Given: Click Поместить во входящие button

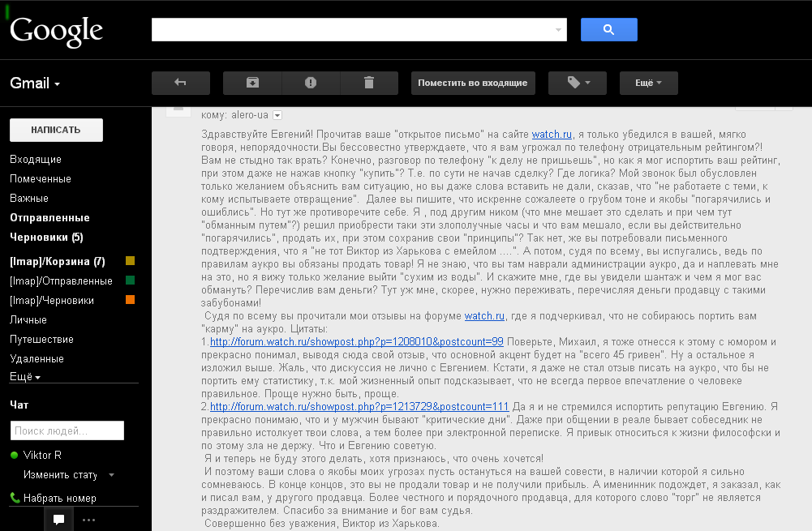Looking at the screenshot, I should [473, 83].
